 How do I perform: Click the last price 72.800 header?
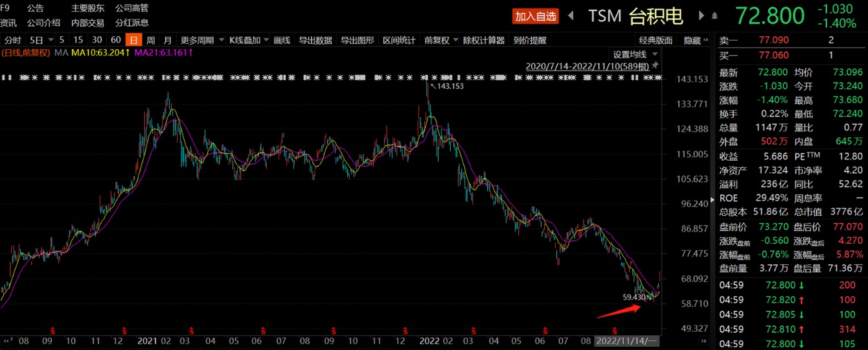(770, 16)
